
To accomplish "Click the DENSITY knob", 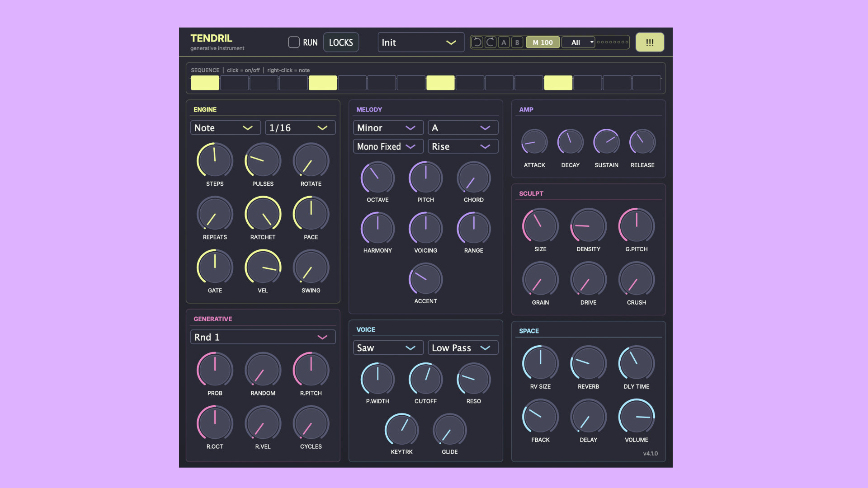I will (x=588, y=225).
